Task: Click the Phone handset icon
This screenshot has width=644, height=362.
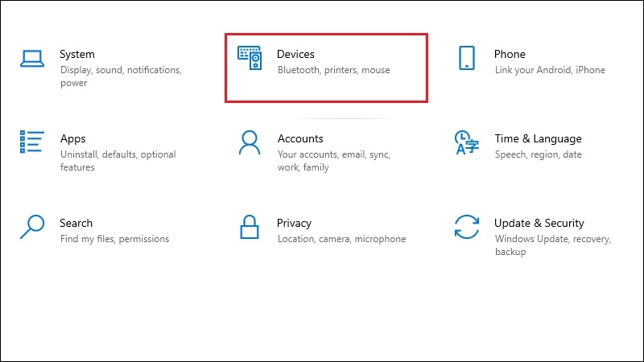Action: point(467,58)
